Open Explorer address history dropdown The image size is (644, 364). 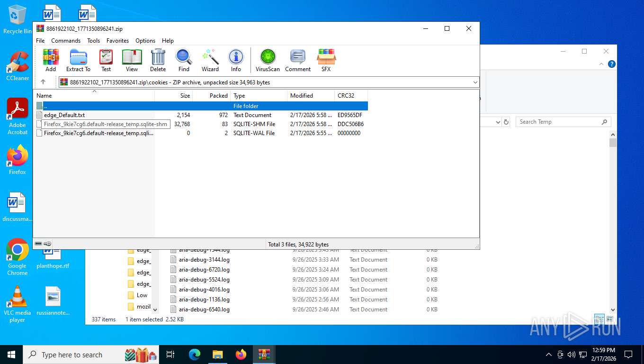pyautogui.click(x=498, y=122)
